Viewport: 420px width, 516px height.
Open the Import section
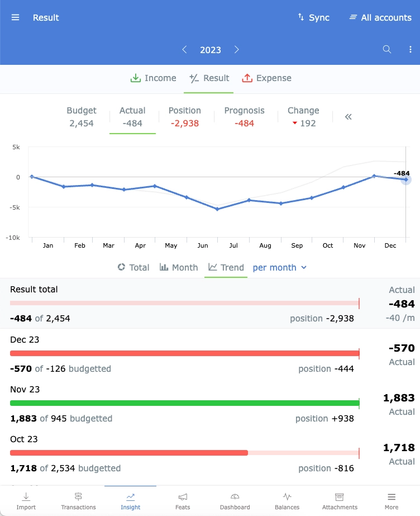[26, 501]
